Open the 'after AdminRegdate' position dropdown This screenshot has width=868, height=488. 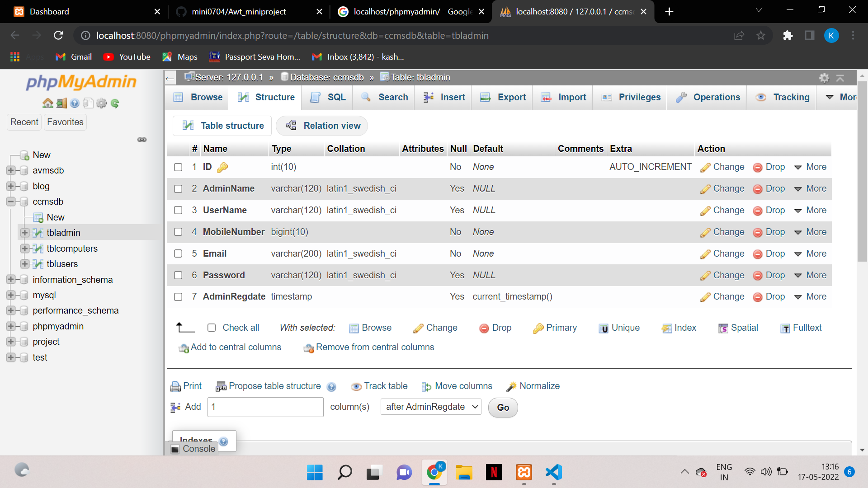[x=431, y=407]
